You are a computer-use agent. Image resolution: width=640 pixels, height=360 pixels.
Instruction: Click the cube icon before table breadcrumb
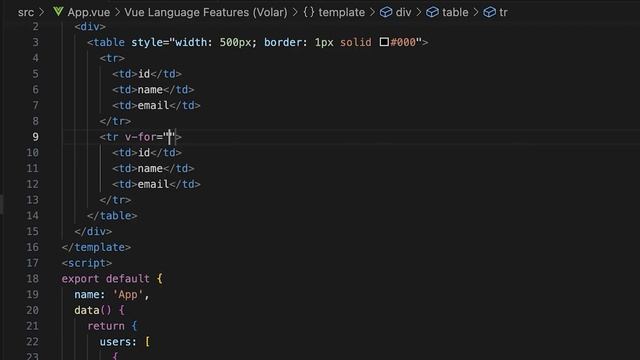(x=432, y=12)
